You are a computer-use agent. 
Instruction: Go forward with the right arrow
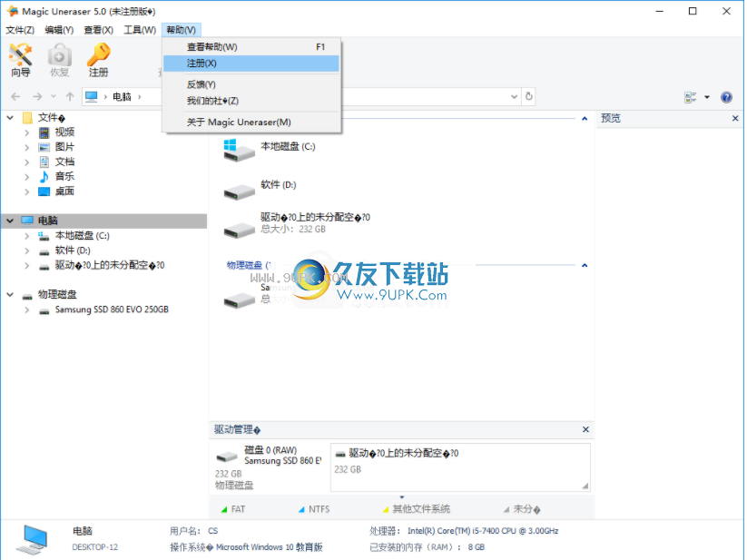(x=37, y=97)
